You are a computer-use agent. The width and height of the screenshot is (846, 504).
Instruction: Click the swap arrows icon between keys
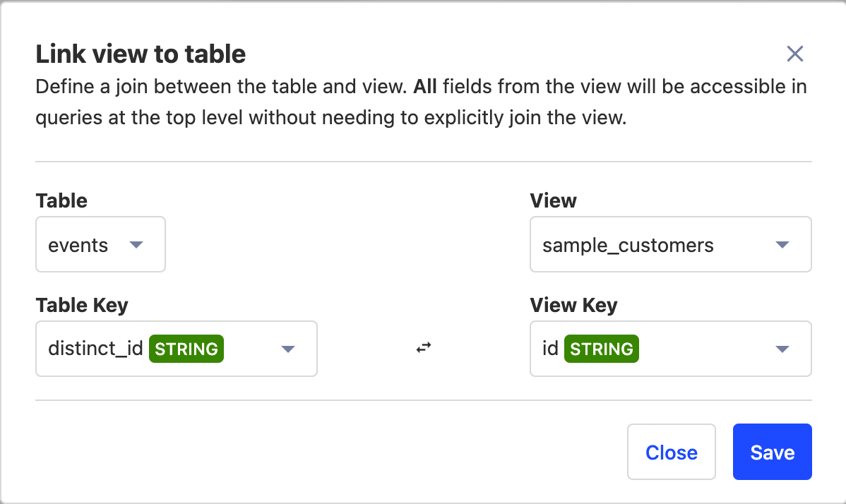pos(423,348)
